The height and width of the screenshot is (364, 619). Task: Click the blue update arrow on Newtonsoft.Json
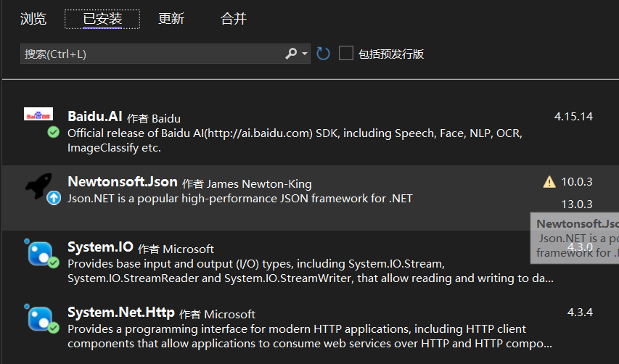coord(54,197)
